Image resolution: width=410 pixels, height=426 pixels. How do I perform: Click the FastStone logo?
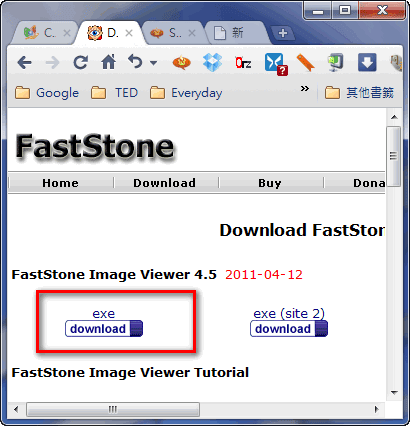[95, 146]
